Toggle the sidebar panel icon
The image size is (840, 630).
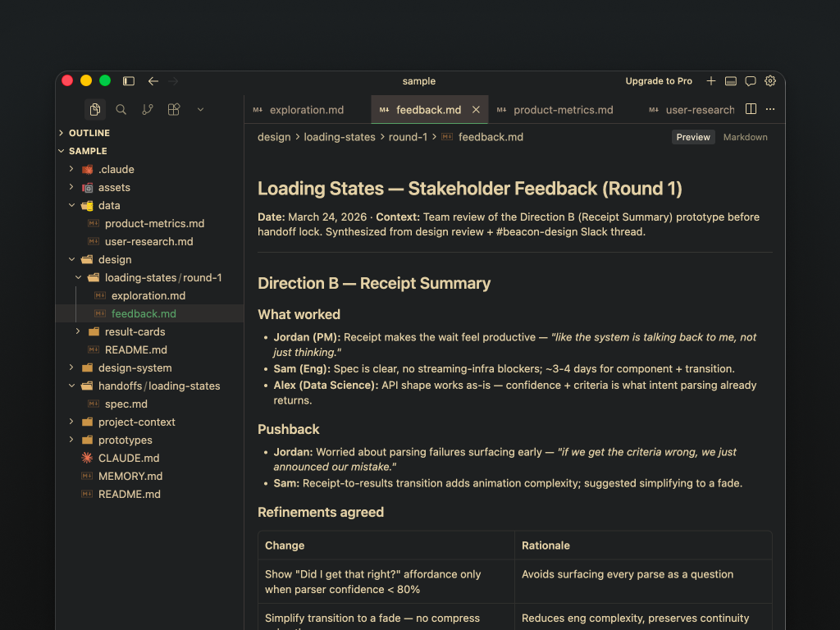[129, 81]
